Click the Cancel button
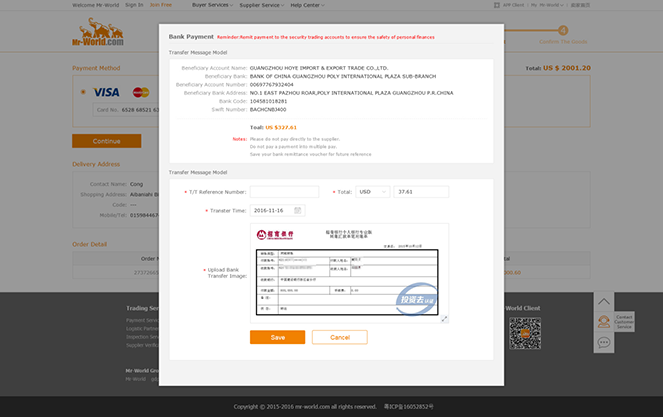This screenshot has height=417, width=663. coord(340,337)
